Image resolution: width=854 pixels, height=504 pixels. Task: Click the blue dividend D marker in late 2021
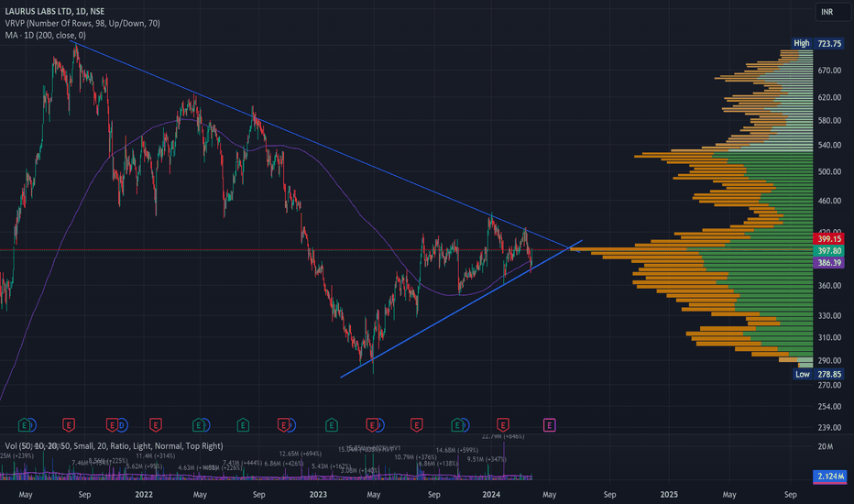tap(122, 424)
